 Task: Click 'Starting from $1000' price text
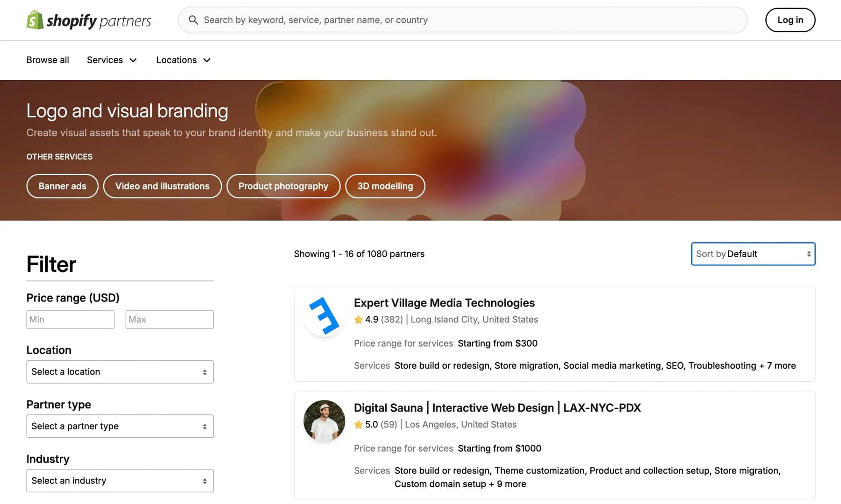tap(499, 448)
